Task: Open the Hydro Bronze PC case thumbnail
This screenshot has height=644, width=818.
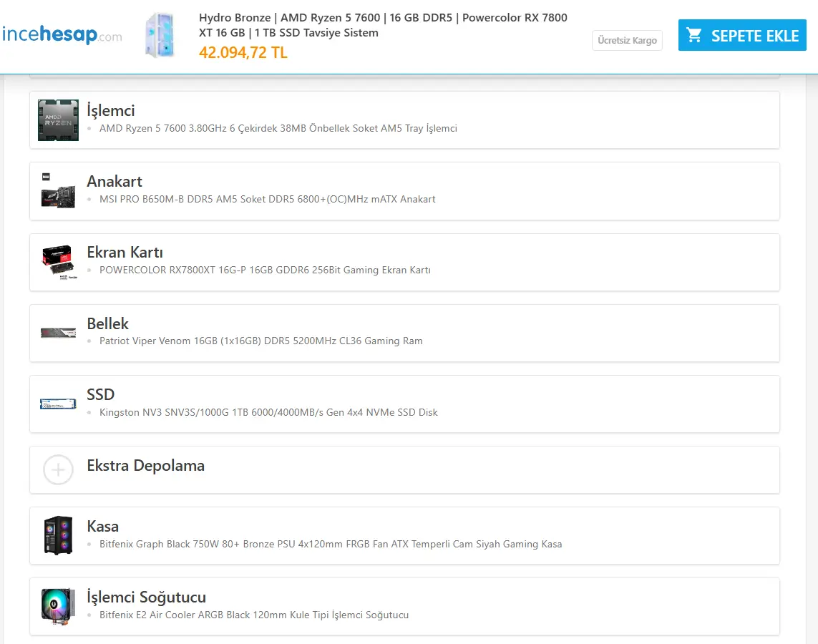Action: pos(160,36)
